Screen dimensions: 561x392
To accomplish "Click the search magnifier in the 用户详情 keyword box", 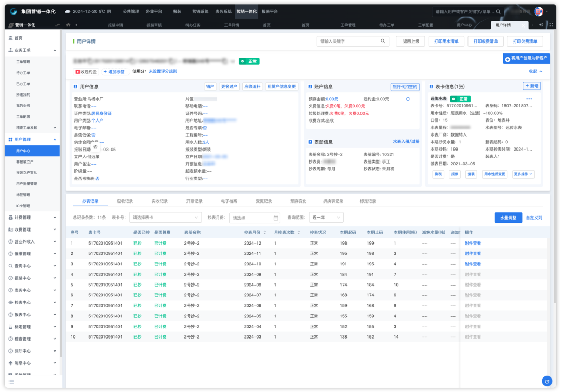I will (383, 41).
